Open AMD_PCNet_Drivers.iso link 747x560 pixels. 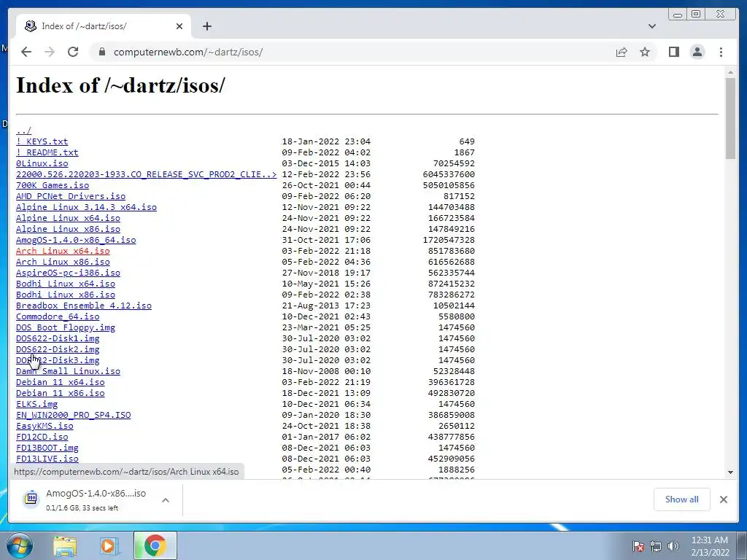tap(71, 196)
